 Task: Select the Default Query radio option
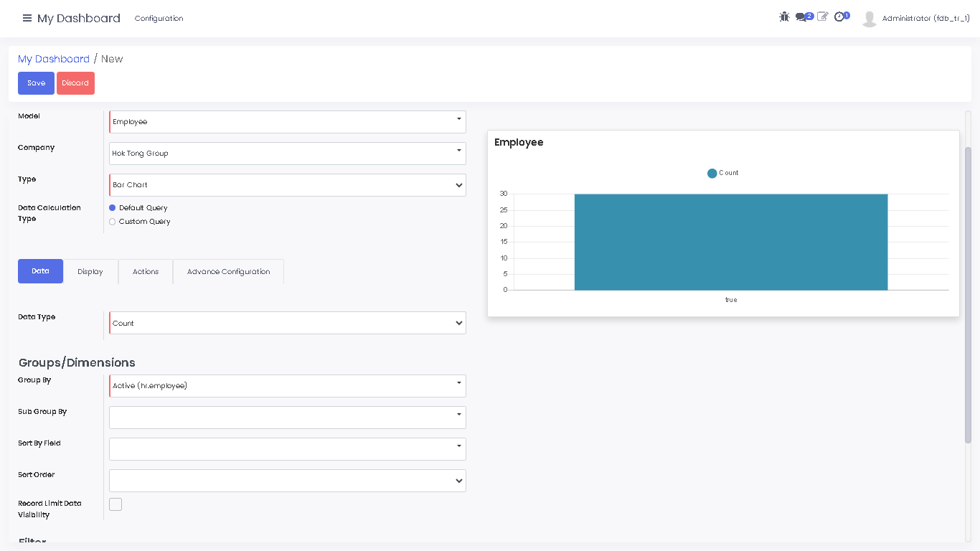point(113,208)
